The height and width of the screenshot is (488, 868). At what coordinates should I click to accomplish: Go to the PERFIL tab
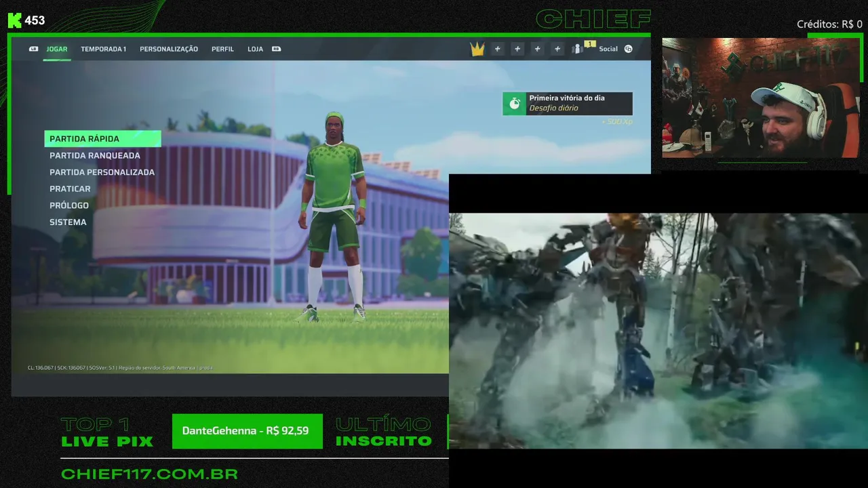tap(222, 49)
